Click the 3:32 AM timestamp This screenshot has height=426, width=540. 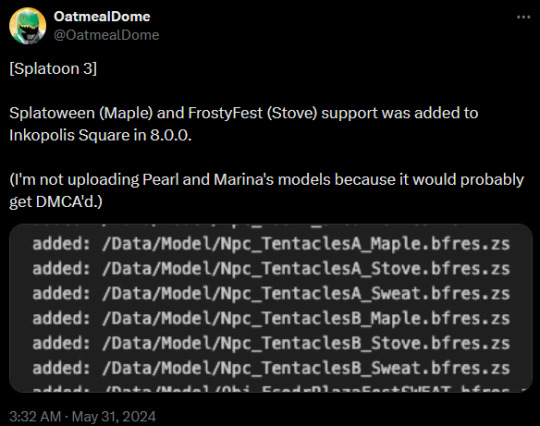(35, 416)
